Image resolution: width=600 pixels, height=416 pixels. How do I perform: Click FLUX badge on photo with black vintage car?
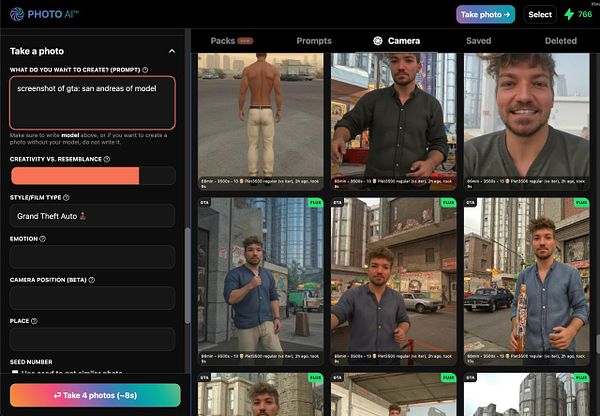point(582,202)
